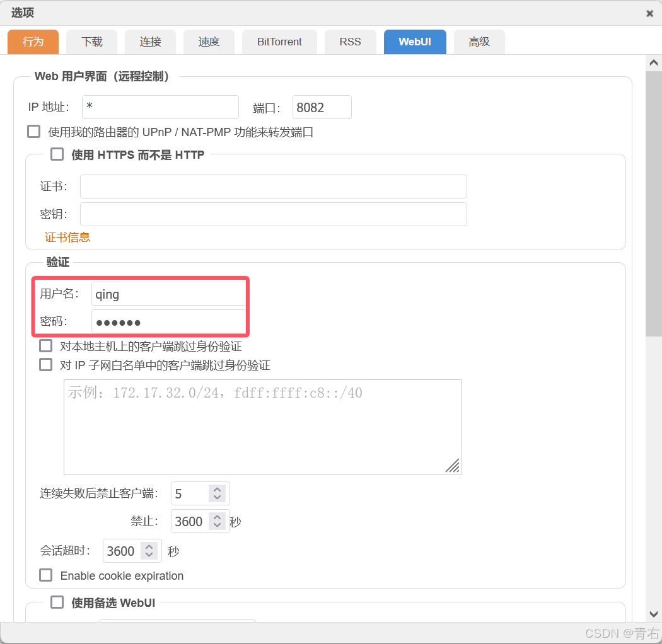The width and height of the screenshot is (662, 644).
Task: Check 对本地主机上的客户端跳过身份验证
Action: click(x=45, y=346)
